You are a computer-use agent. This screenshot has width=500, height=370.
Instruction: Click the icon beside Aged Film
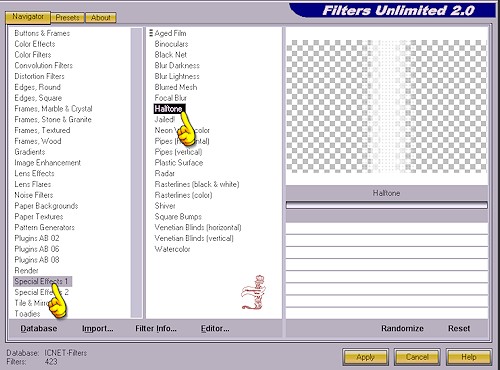pos(151,33)
